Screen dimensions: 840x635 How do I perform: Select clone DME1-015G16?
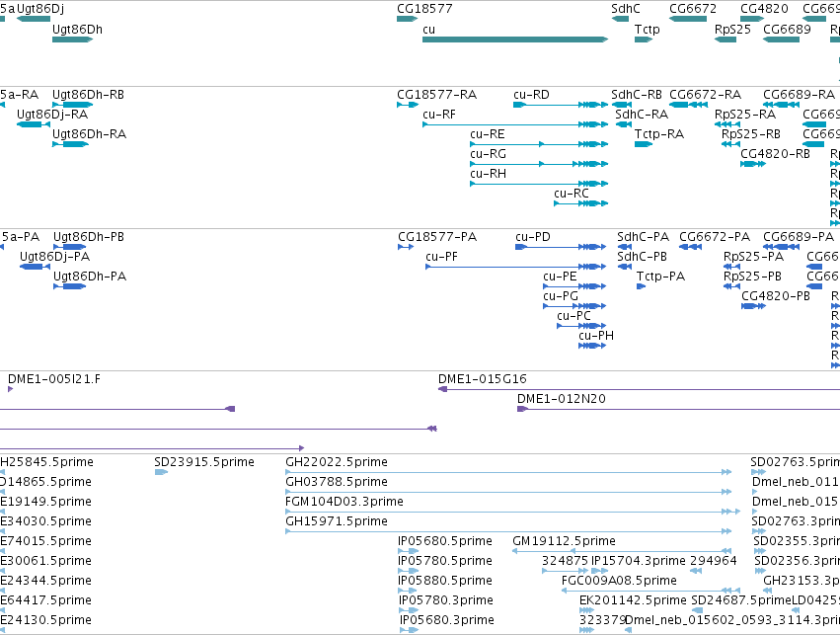[639, 389]
